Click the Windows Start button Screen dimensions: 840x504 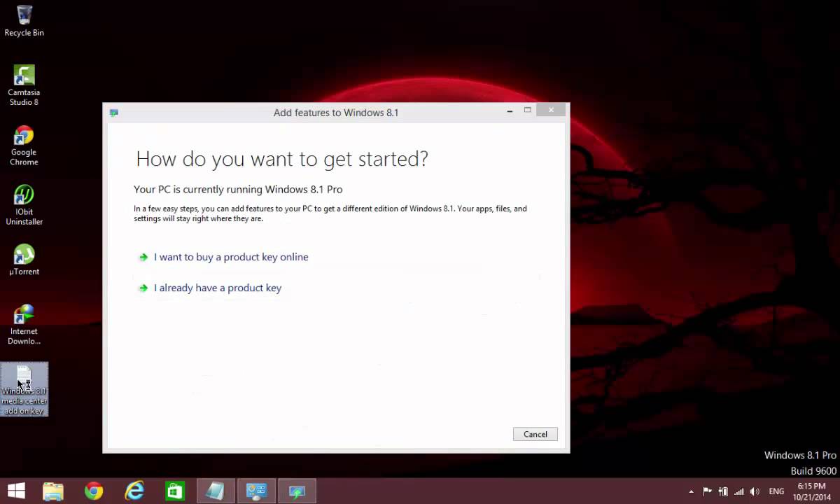[16, 491]
